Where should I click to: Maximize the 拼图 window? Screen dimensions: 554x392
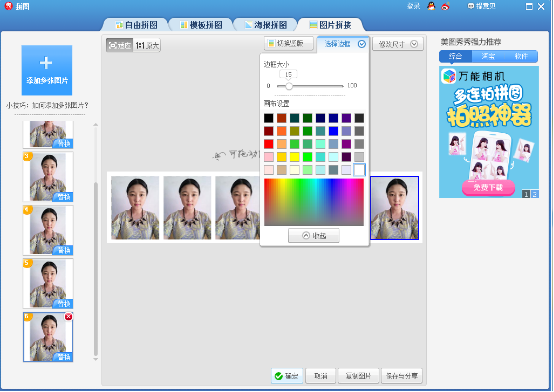529,6
